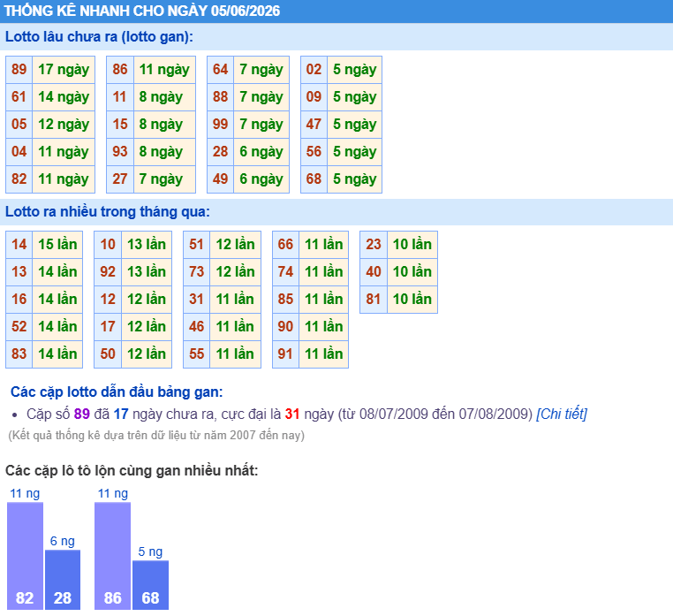Click frequent lotto number 74
The height and width of the screenshot is (616, 673).
click(x=285, y=272)
